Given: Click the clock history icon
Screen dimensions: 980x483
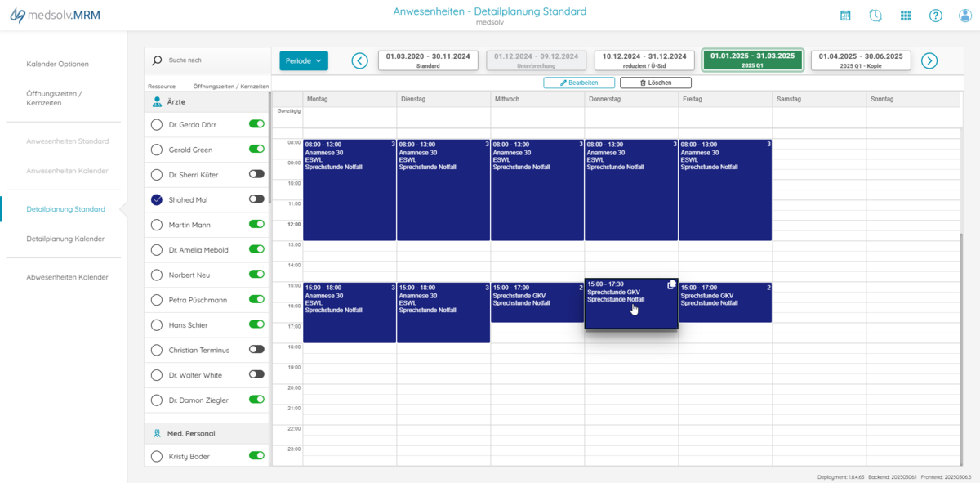Looking at the screenshot, I should pyautogui.click(x=875, y=16).
